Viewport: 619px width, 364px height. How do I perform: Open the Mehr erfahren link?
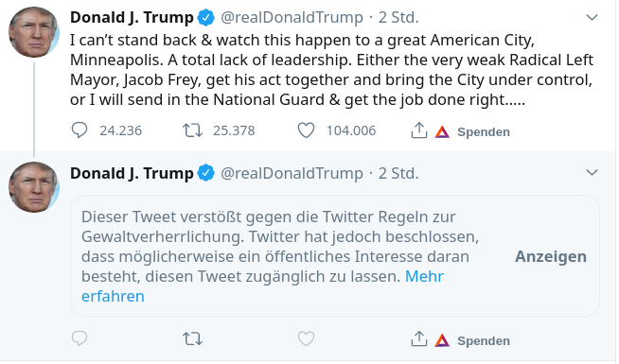click(262, 286)
